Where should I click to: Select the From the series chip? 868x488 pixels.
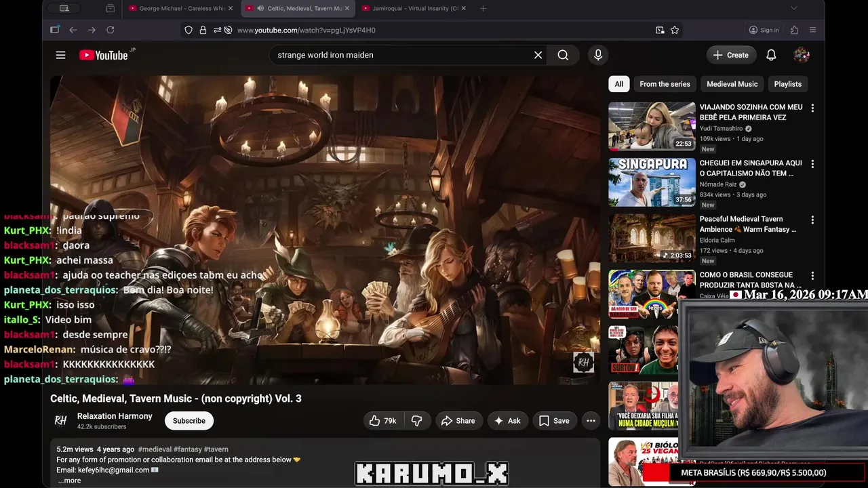665,84
